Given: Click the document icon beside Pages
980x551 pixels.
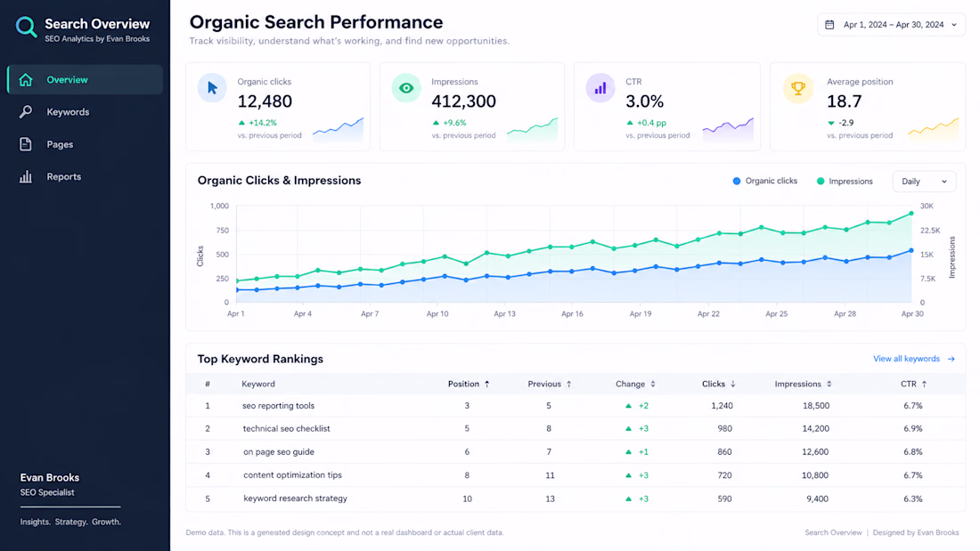Looking at the screenshot, I should click(x=26, y=144).
